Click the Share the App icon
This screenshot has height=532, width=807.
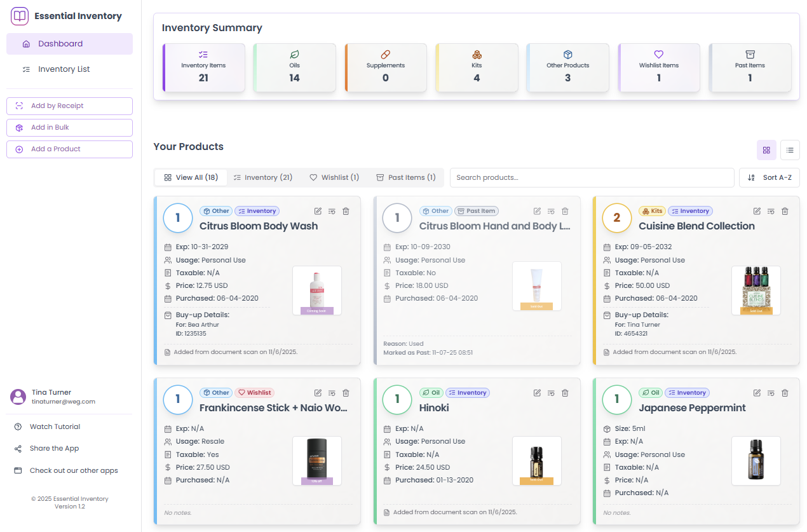pos(18,448)
